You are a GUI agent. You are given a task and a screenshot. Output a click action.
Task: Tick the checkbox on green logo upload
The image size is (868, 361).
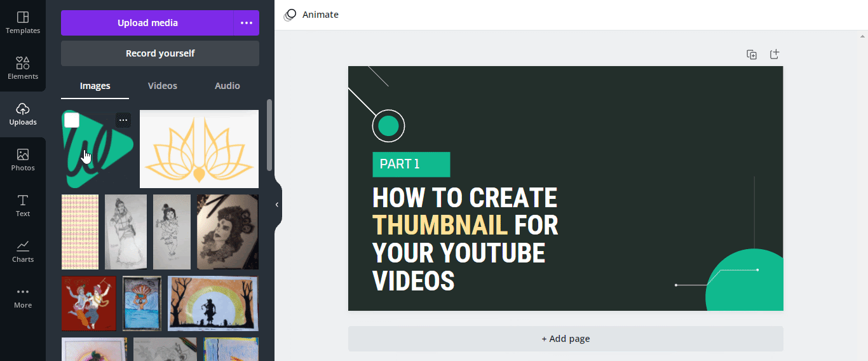pyautogui.click(x=72, y=120)
